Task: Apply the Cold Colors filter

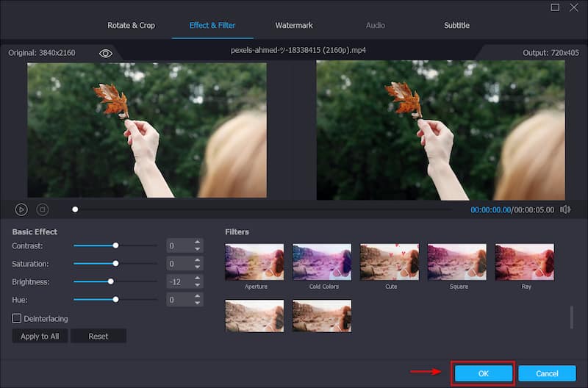Action: (322, 262)
